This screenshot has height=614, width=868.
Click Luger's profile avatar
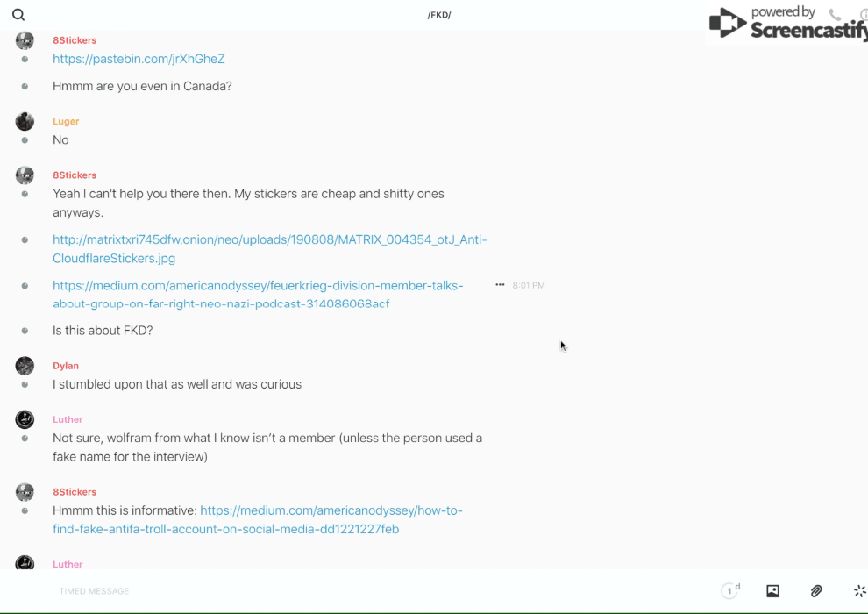(25, 122)
